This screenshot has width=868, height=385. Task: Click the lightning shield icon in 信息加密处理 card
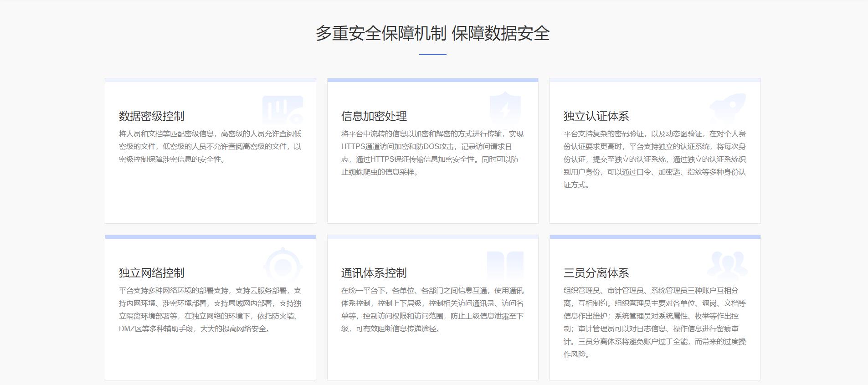pyautogui.click(x=505, y=109)
